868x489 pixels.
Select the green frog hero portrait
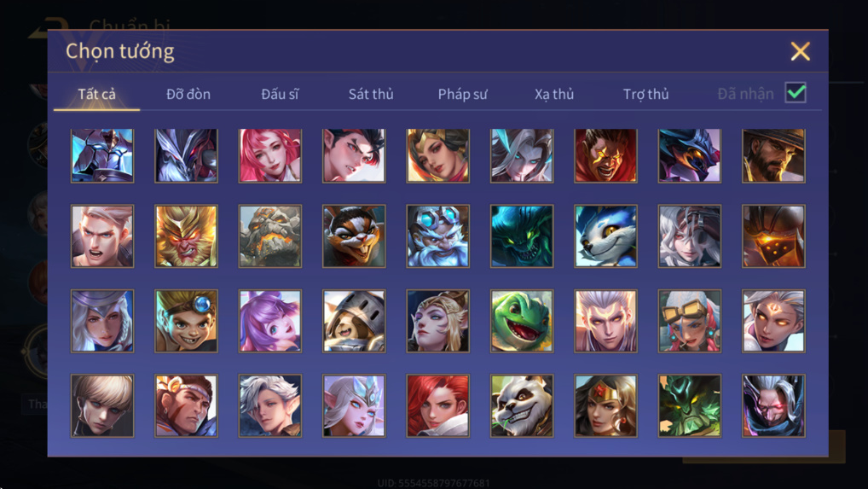pyautogui.click(x=522, y=321)
